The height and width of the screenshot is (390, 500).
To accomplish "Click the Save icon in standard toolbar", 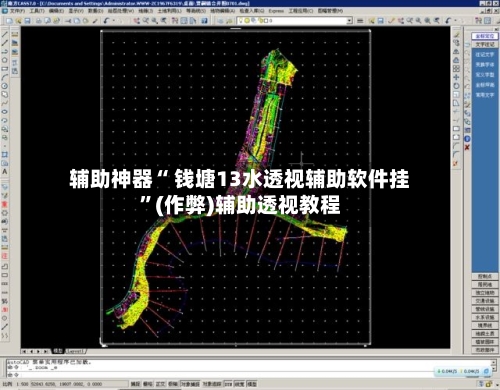I will pos(28,21).
